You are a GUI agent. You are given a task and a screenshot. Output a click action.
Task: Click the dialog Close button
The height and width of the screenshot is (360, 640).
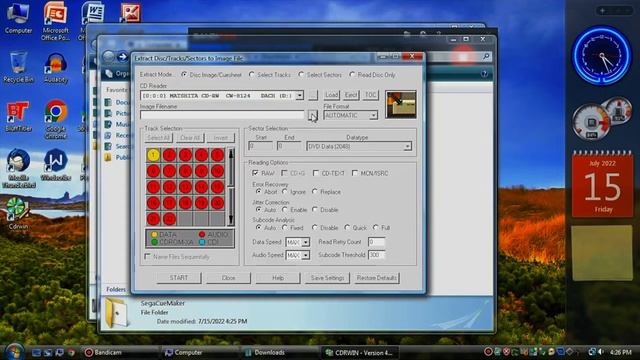(x=229, y=278)
